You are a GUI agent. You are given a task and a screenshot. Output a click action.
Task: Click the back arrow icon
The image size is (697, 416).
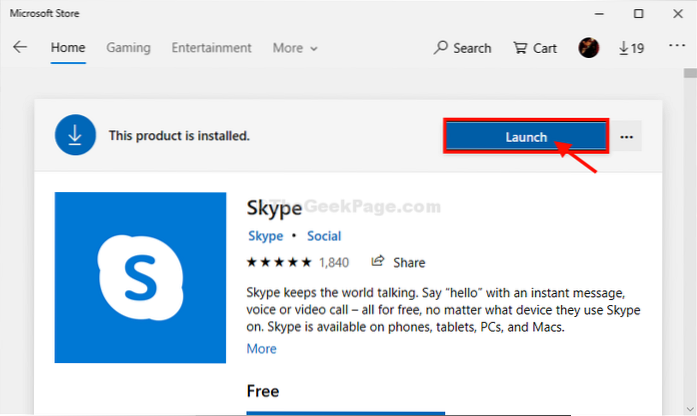point(20,48)
